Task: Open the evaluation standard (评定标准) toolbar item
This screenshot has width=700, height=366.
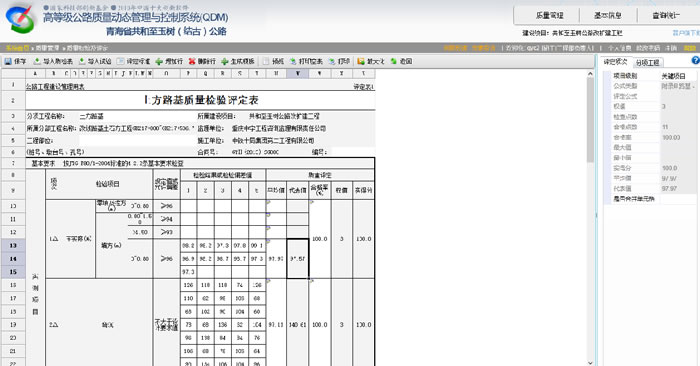Action: 133,61
